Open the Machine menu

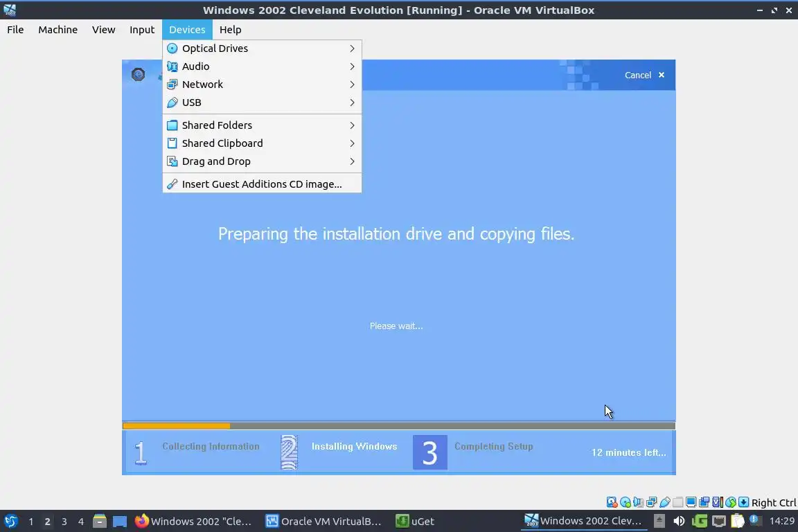tap(58, 30)
